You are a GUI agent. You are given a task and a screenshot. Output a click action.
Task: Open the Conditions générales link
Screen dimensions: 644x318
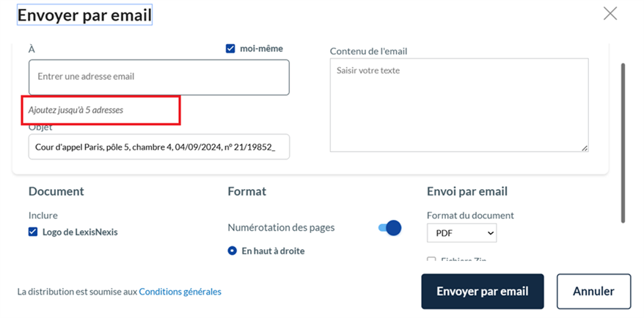coord(180,292)
